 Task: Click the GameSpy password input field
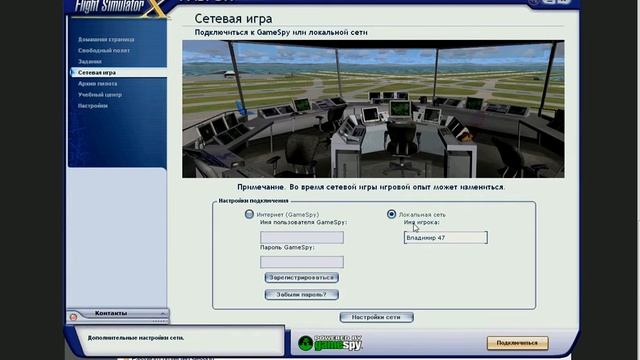(x=302, y=262)
